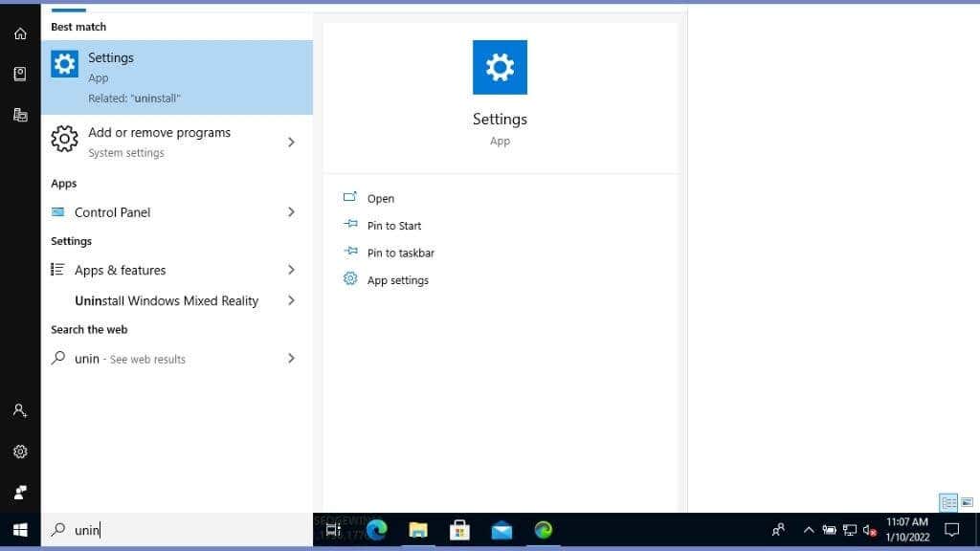Select the building icon in the left sidebar
980x551 pixels.
[20, 115]
